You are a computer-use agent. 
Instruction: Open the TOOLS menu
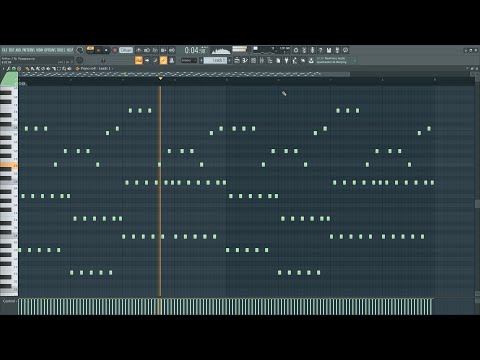pyautogui.click(x=61, y=50)
